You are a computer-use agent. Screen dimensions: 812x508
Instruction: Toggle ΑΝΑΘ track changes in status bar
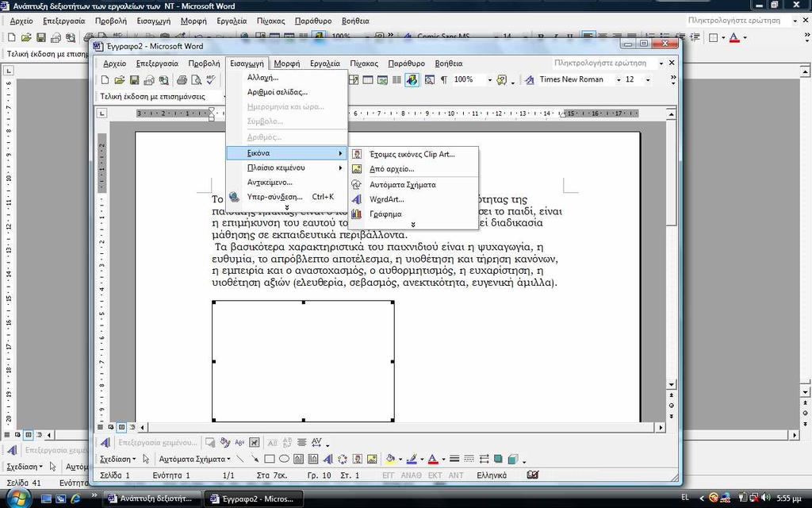coord(412,475)
